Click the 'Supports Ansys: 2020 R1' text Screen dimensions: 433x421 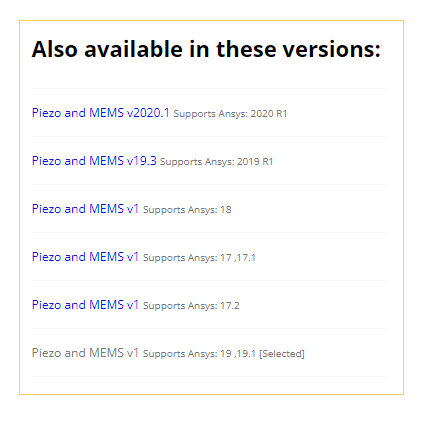(230, 114)
